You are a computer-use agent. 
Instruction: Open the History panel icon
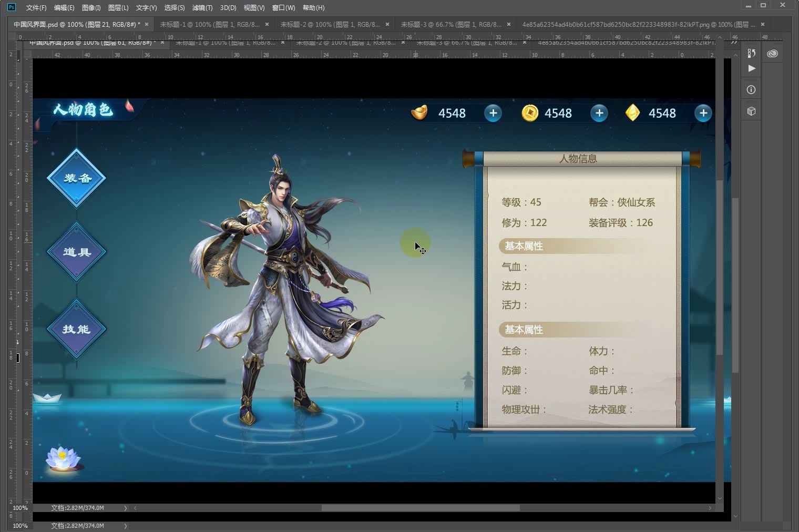[752, 53]
